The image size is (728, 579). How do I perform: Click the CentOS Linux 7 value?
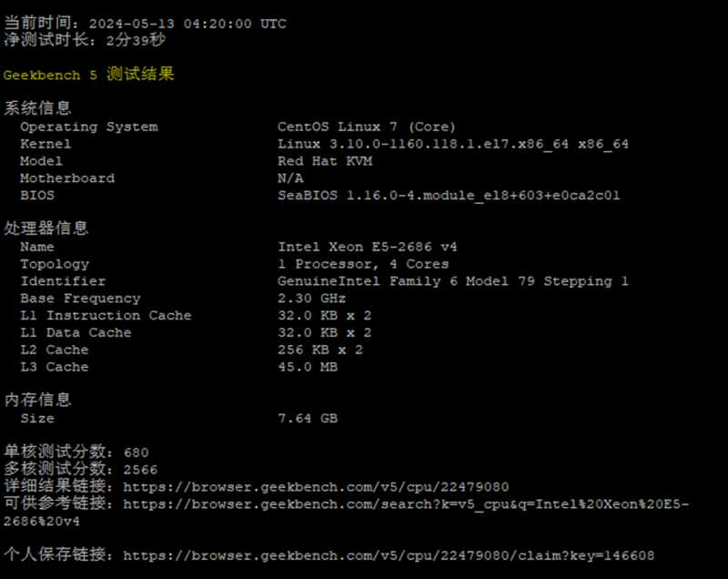pos(367,127)
